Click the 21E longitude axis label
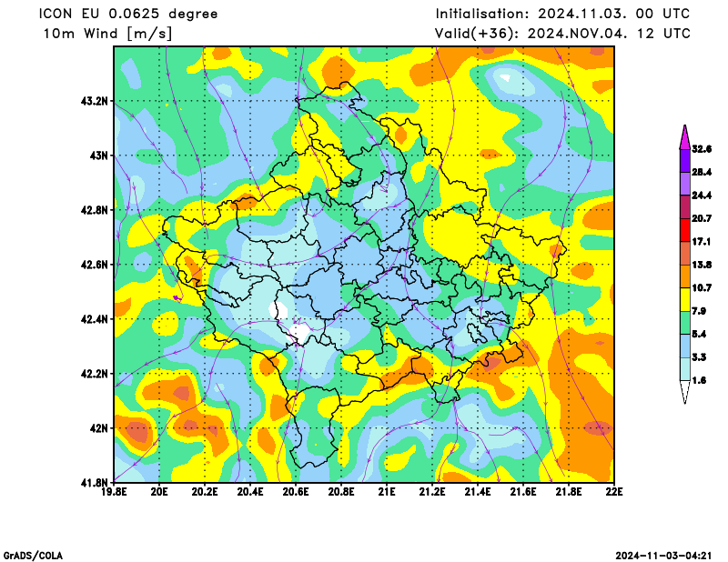This screenshot has height=562, width=728. (387, 491)
